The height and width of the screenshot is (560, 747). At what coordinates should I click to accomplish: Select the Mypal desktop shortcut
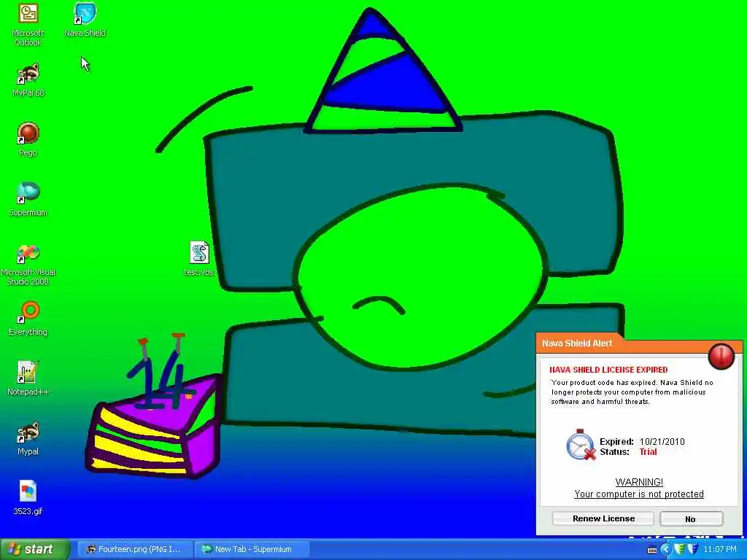click(28, 438)
